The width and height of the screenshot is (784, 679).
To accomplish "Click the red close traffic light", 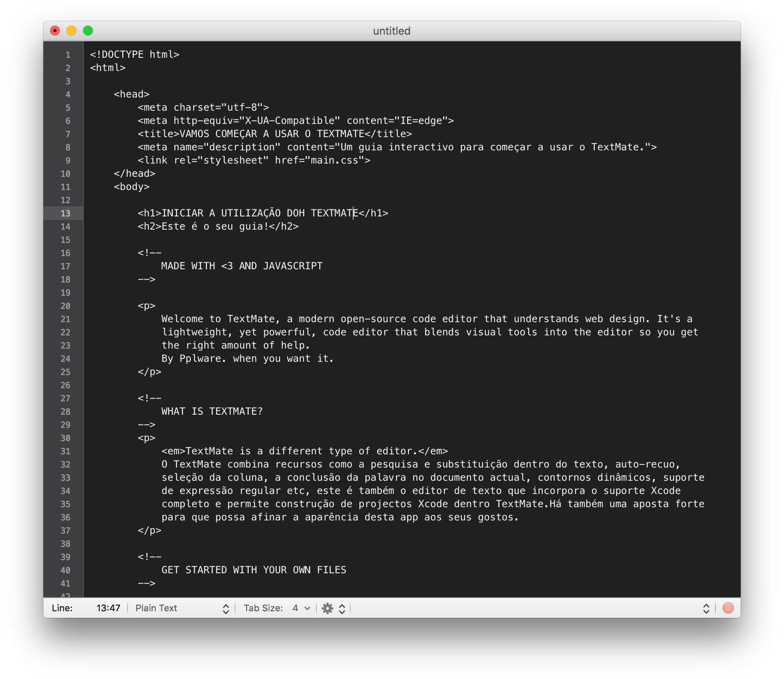I will pos(56,30).
